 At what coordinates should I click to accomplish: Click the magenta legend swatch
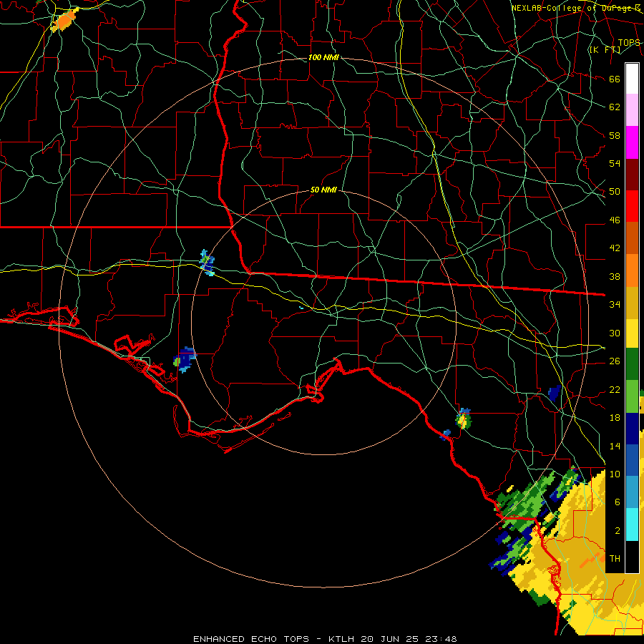(x=632, y=142)
